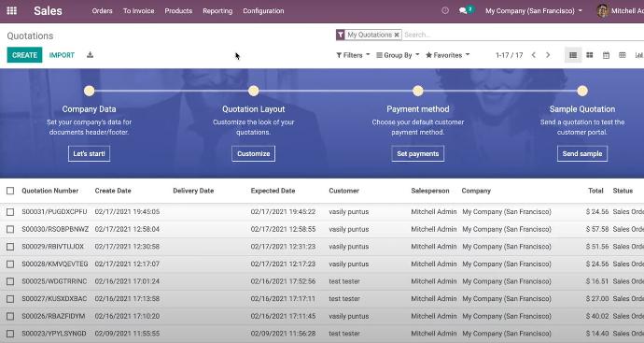Check the box for S00025/WDGTRRINC
The image size is (644, 343).
[x=10, y=281]
